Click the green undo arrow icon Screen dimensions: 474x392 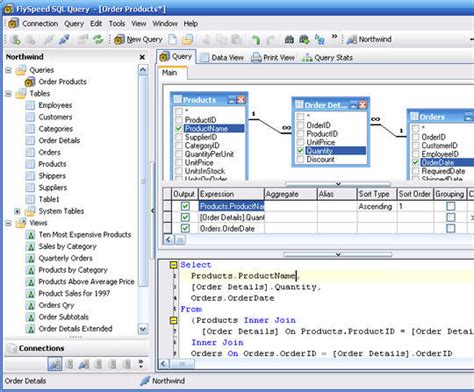[x=256, y=40]
